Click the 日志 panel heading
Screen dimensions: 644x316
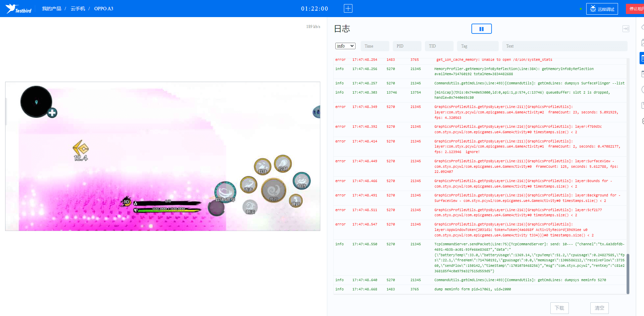(x=342, y=29)
